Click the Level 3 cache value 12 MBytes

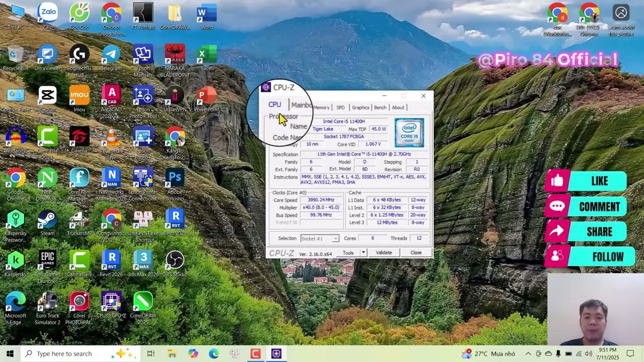(x=387, y=223)
